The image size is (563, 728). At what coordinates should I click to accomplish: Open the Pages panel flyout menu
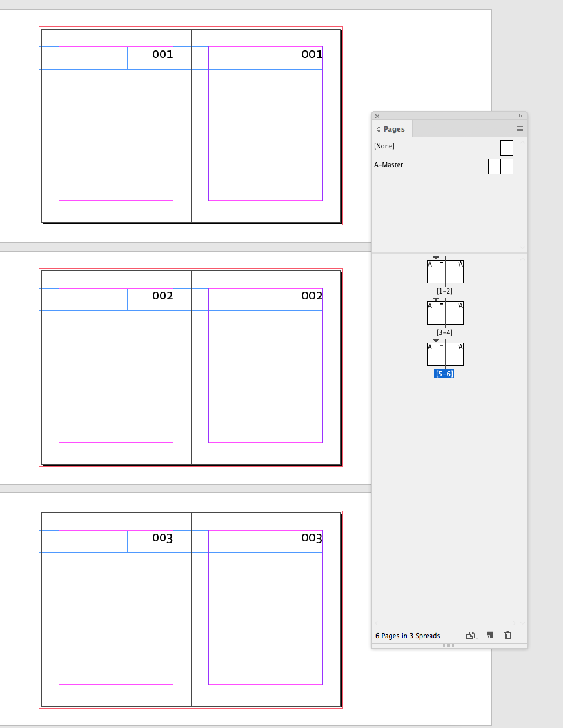pyautogui.click(x=519, y=128)
